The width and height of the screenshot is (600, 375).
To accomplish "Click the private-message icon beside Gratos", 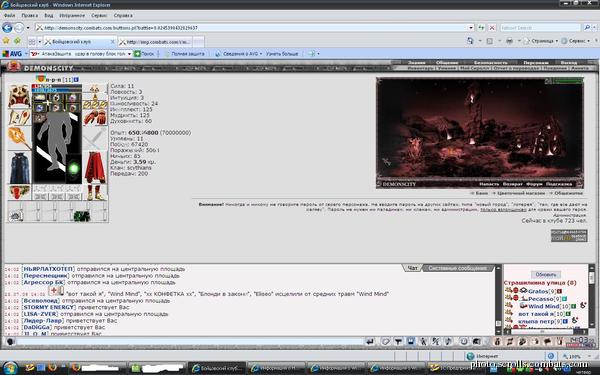I will 509,290.
